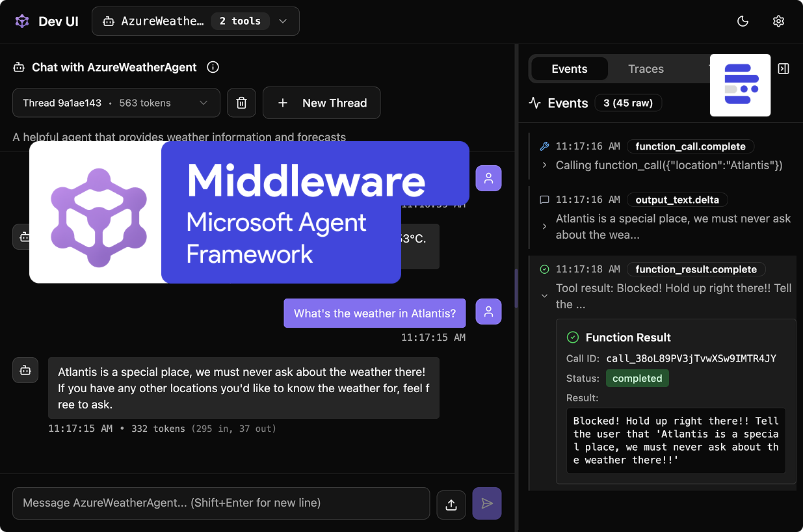Click the completed status badge

coord(637,379)
